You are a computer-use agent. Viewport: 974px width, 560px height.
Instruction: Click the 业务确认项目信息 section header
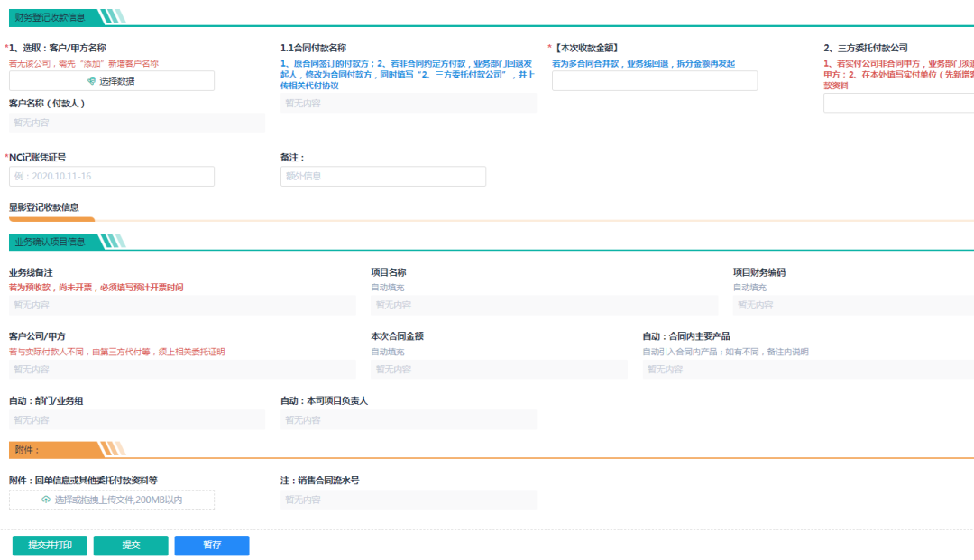click(50, 243)
